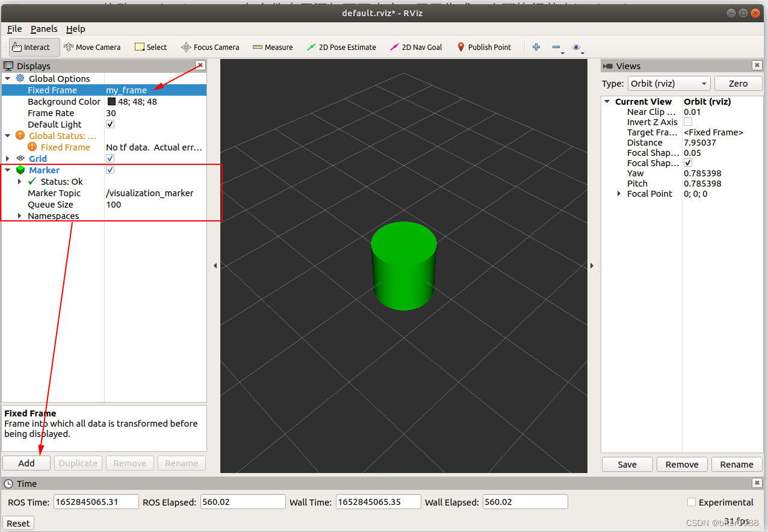
Task: Click the plus add-tool icon in toolbar
Action: pyautogui.click(x=536, y=47)
